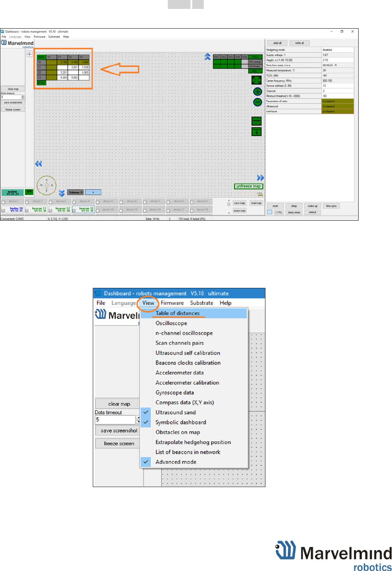This screenshot has width=392, height=571.
Task: Click the downward double-chevron arrow next to Submap 0
Action: pos(62,193)
